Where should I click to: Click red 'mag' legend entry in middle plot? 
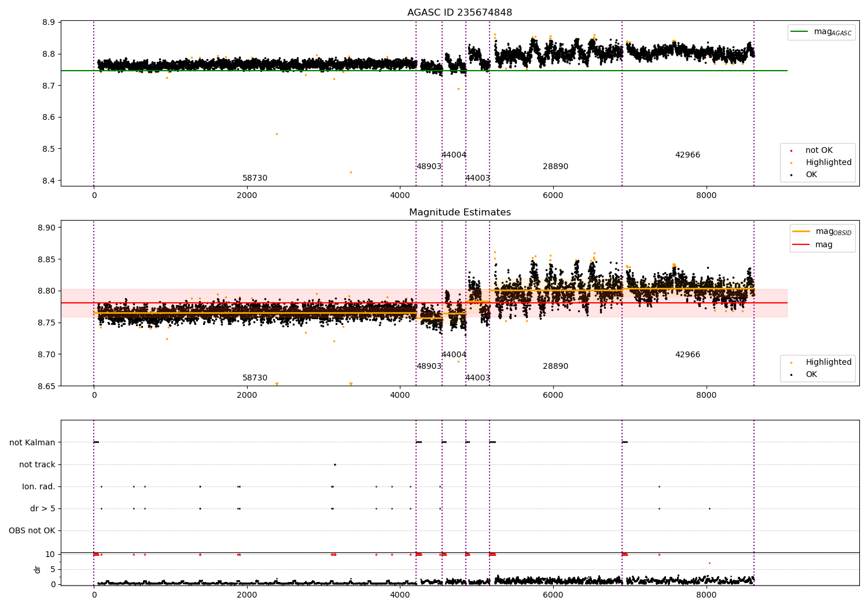812,245
